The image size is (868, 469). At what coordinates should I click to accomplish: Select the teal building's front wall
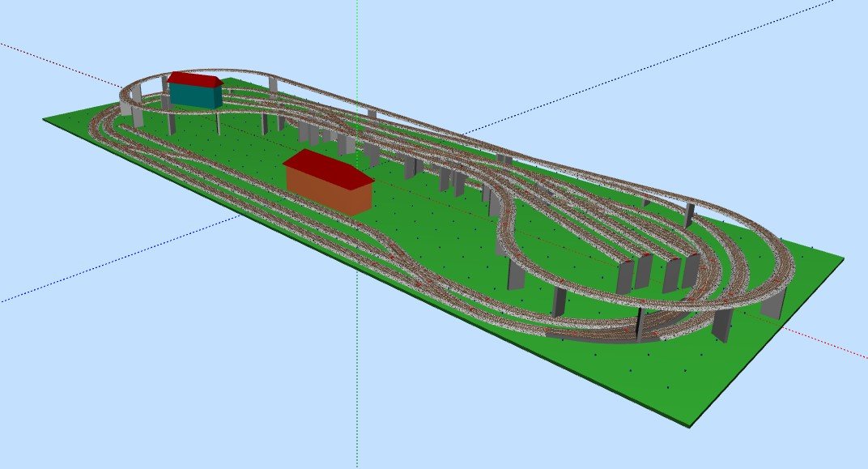tap(194, 96)
